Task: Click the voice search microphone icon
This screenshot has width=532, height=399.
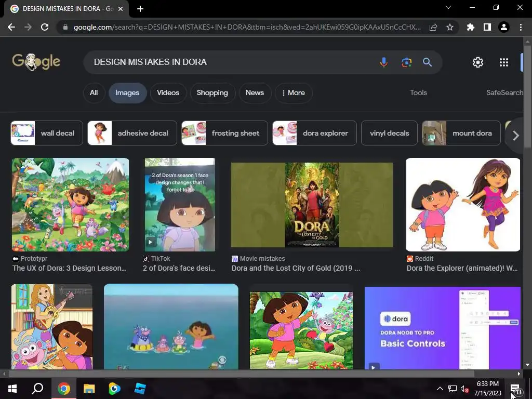Action: click(384, 62)
